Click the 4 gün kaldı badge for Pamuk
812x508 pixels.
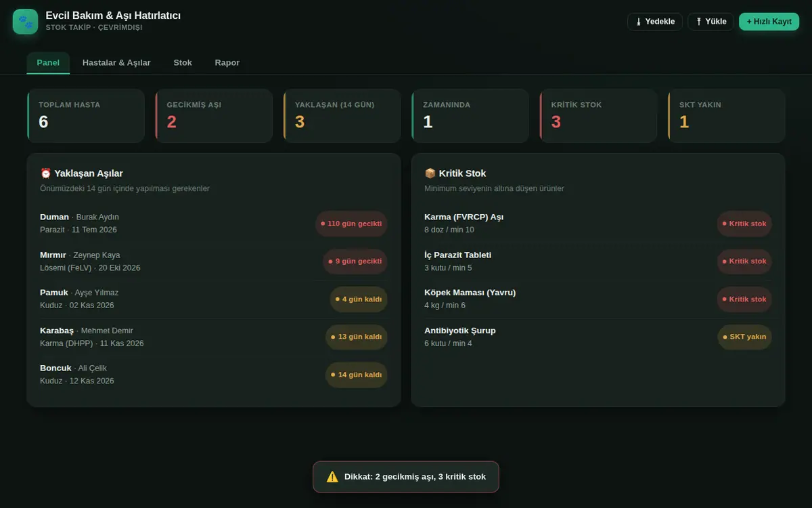point(359,299)
